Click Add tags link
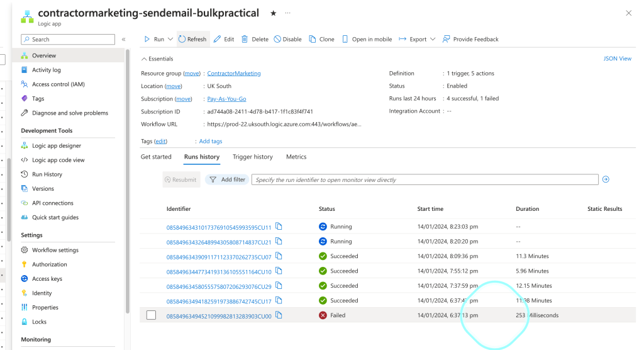The width and height of the screenshot is (644, 350). pyautogui.click(x=211, y=141)
